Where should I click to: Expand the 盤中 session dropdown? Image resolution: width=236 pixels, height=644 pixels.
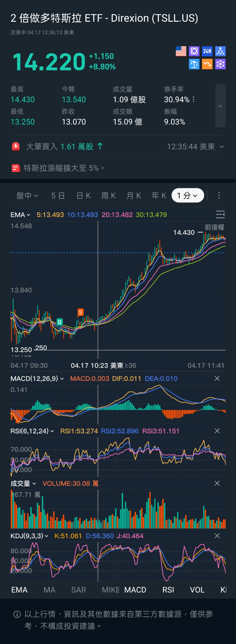coord(27,196)
